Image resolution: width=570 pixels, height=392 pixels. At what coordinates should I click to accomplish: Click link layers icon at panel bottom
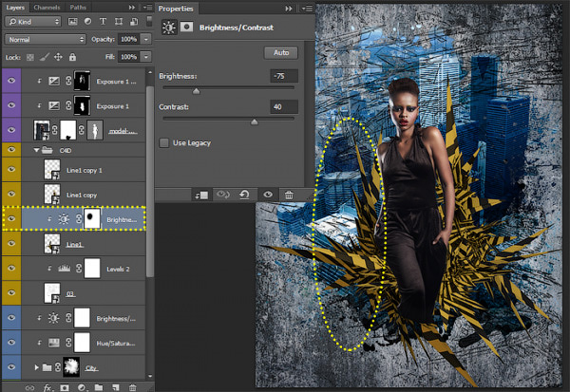[x=29, y=387]
